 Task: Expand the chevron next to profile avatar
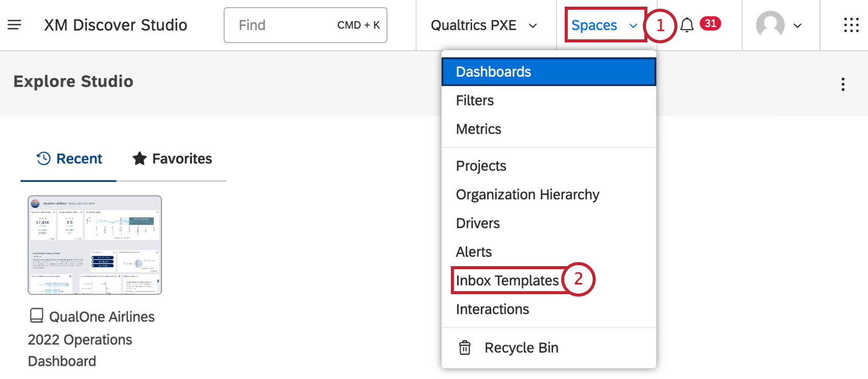798,26
